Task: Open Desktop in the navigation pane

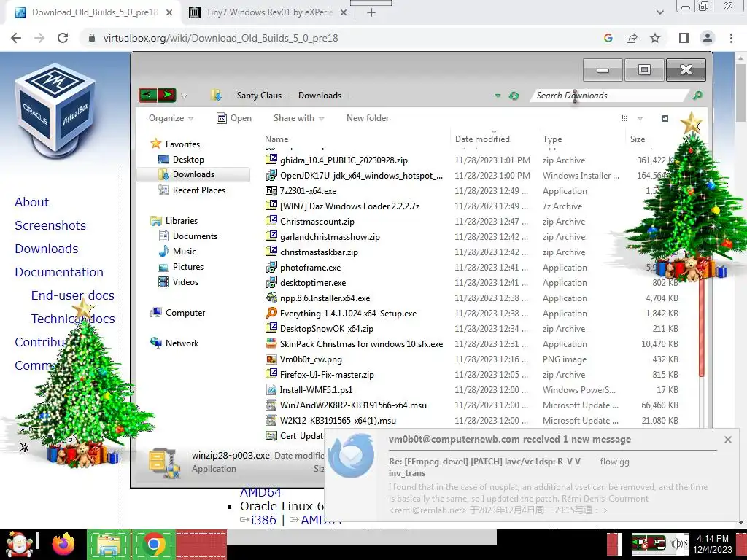Action: click(181, 160)
